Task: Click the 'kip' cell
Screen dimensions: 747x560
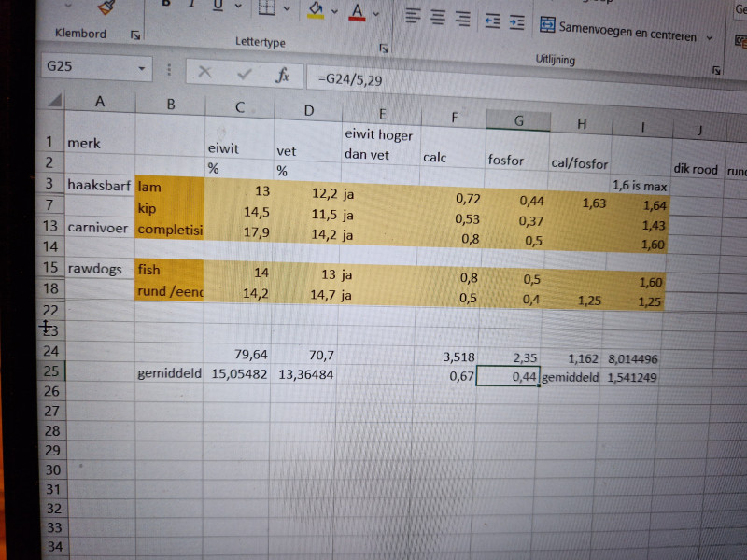Action: coord(170,208)
